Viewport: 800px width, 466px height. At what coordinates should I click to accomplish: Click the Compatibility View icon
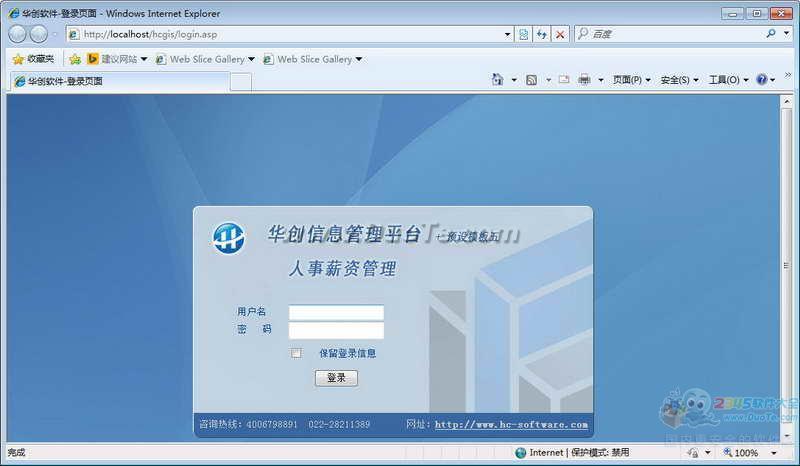coord(523,34)
